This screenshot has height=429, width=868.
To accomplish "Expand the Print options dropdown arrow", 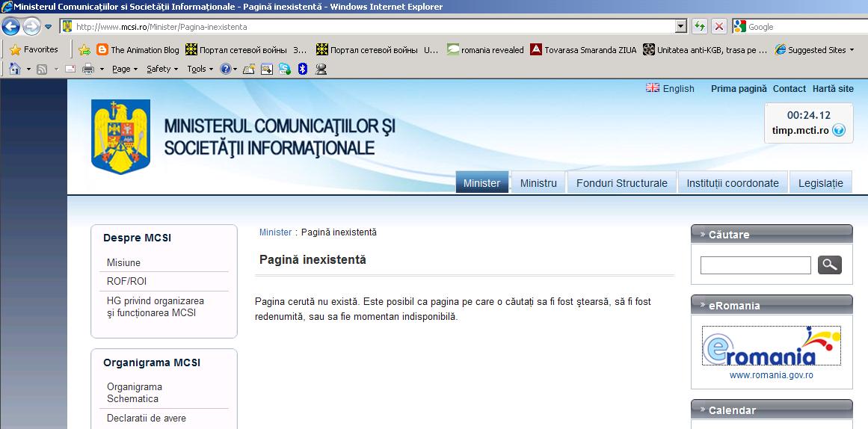I will click(x=102, y=70).
